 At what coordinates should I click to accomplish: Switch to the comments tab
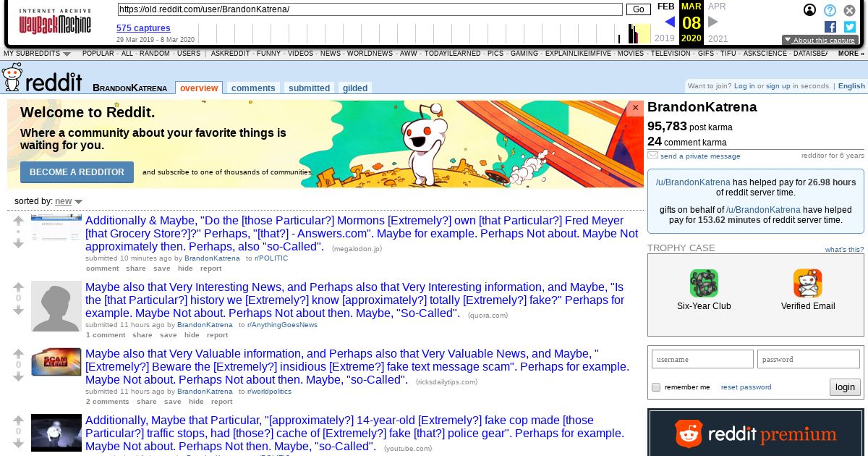point(253,88)
